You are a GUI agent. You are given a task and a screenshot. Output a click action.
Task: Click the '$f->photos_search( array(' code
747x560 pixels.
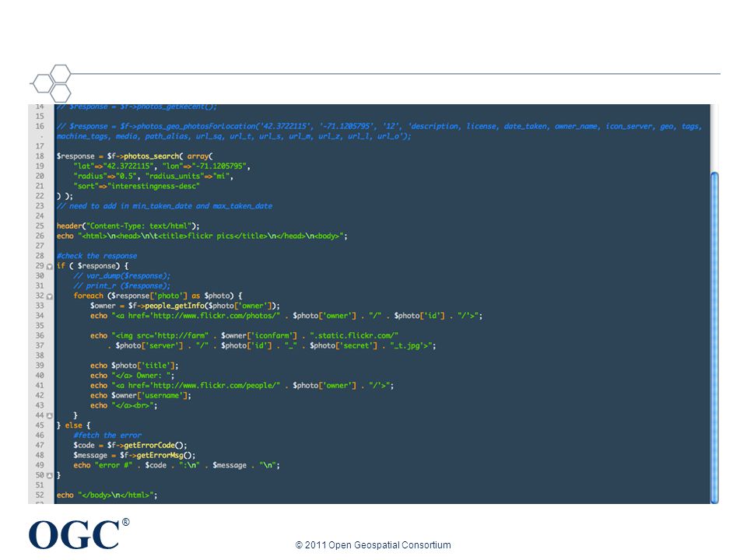(160, 156)
